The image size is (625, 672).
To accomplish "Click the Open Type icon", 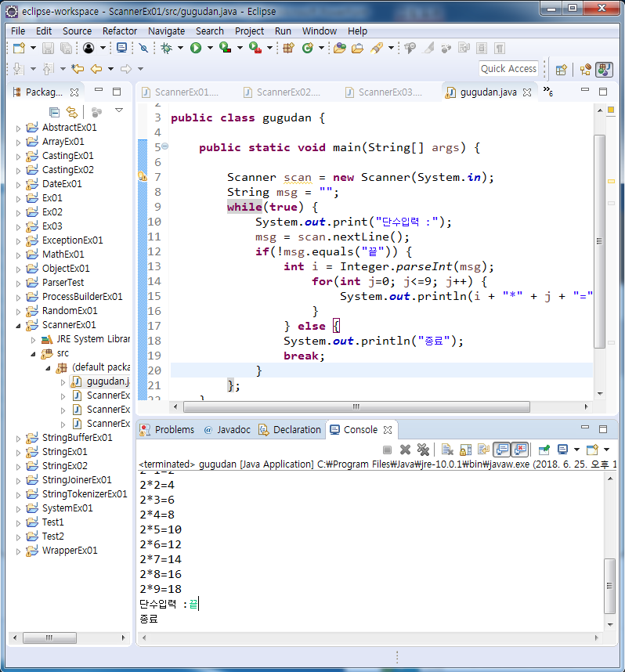I will pyautogui.click(x=339, y=48).
